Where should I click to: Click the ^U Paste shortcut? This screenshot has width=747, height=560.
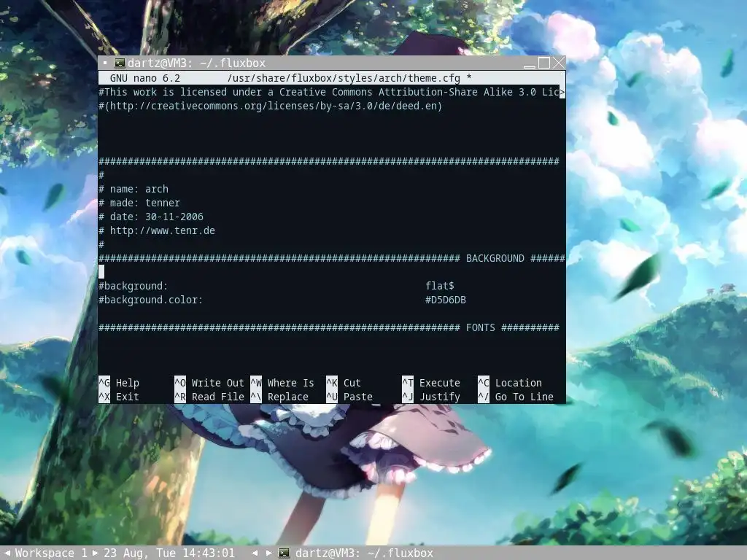(x=349, y=397)
